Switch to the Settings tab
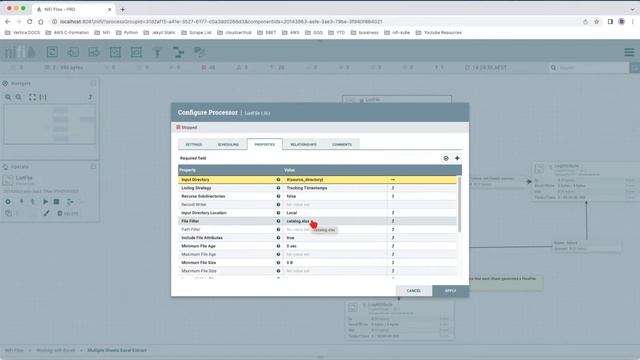Image resolution: width=640 pixels, height=360 pixels. [x=194, y=144]
